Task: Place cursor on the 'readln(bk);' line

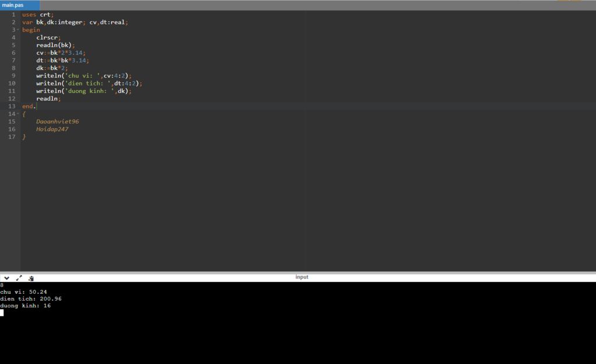Action: 55,45
